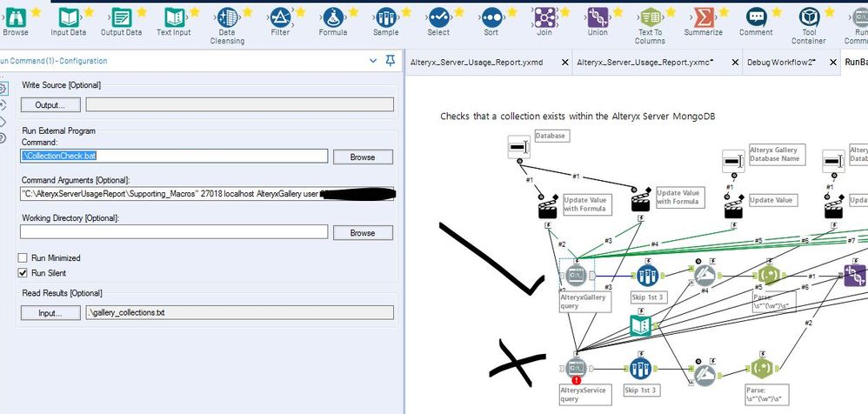Select the upper RegEx Parse tool
The image size is (868, 414).
(x=768, y=275)
